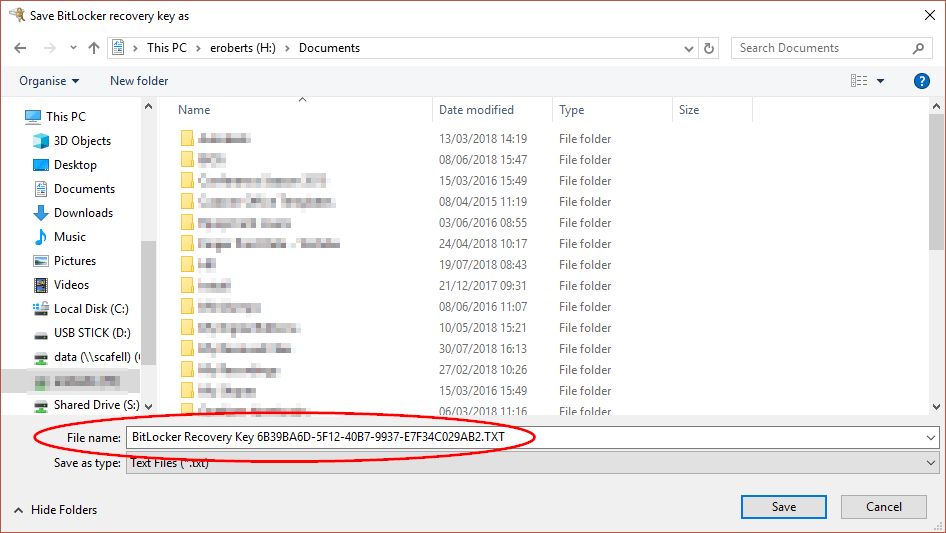
Task: Collapse folders with Hide Folders
Action: (56, 510)
